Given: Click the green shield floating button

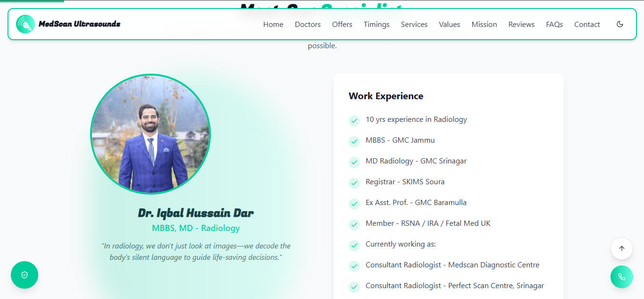Looking at the screenshot, I should coord(25,275).
